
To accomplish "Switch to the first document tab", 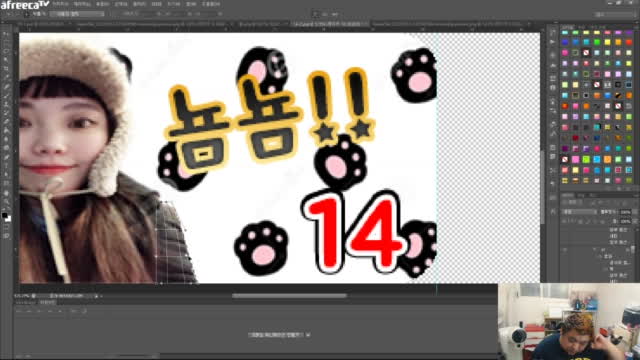I will tap(43, 24).
